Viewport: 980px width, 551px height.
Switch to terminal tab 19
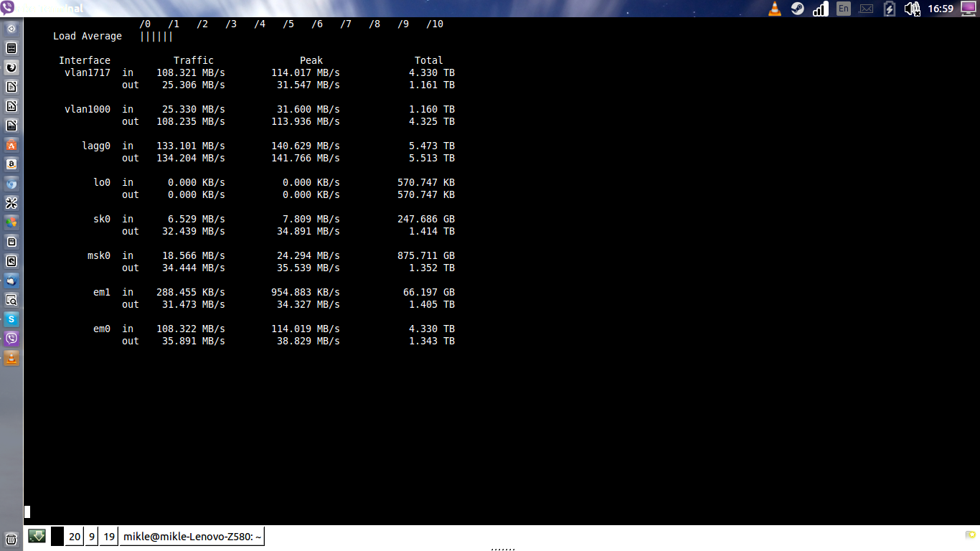click(109, 536)
